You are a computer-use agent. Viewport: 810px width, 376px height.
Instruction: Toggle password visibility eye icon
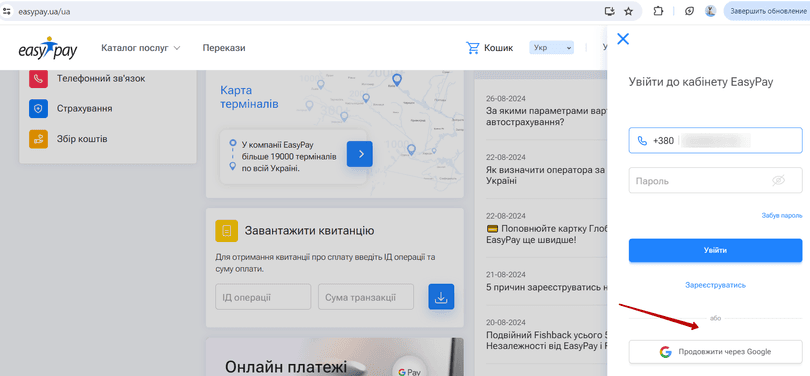(778, 180)
